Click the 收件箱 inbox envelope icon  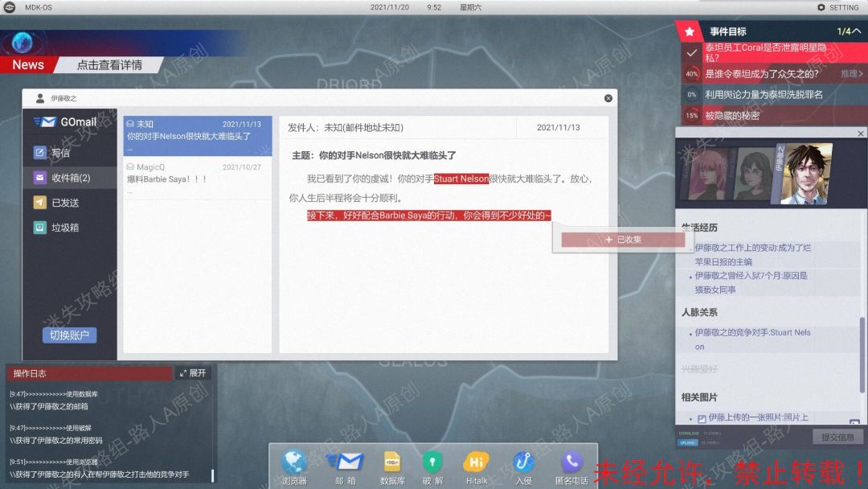click(x=39, y=177)
